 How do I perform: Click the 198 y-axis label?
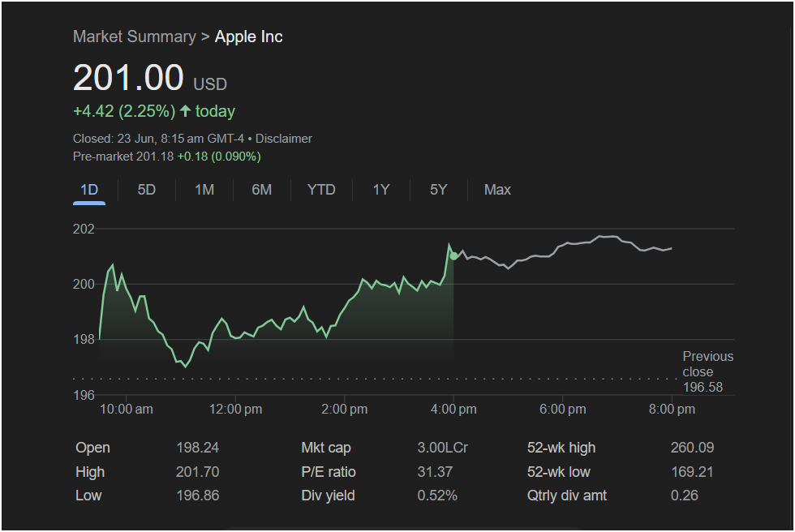[x=84, y=340]
